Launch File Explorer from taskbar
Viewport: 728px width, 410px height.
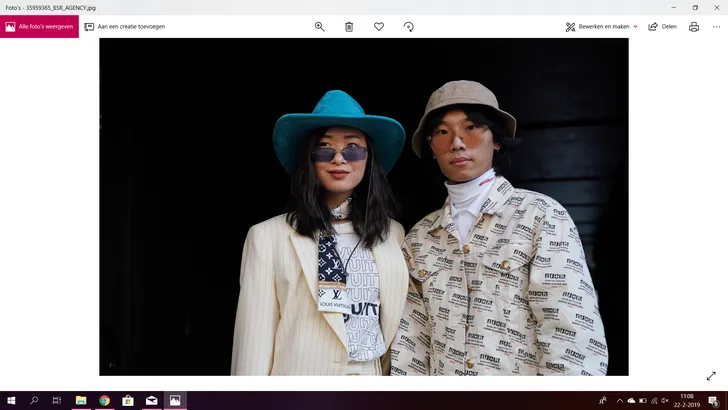81,400
